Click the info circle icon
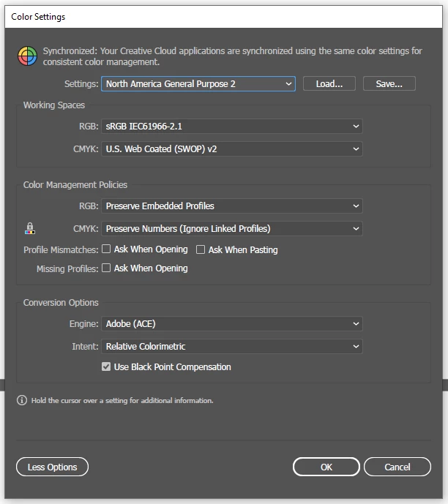The width and height of the screenshot is (448, 504). pyautogui.click(x=22, y=400)
